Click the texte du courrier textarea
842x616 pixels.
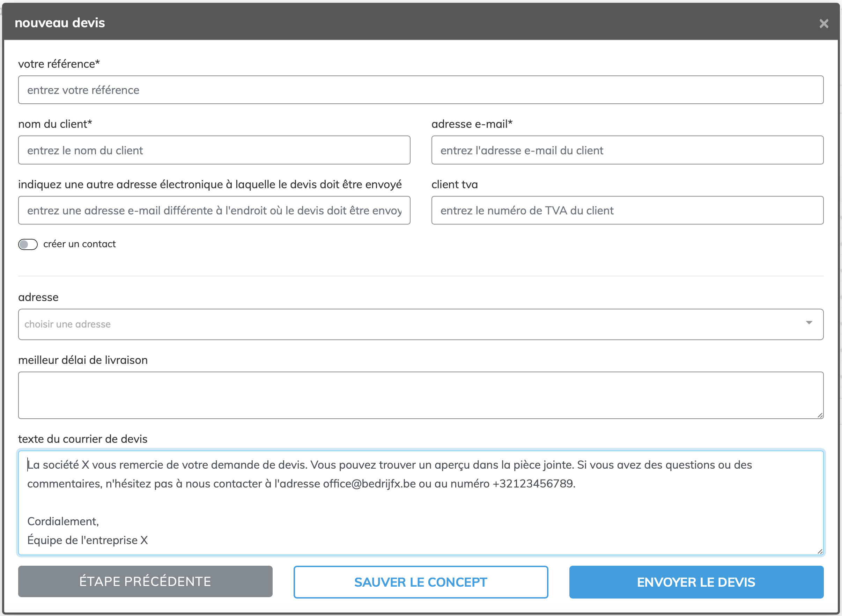(421, 503)
